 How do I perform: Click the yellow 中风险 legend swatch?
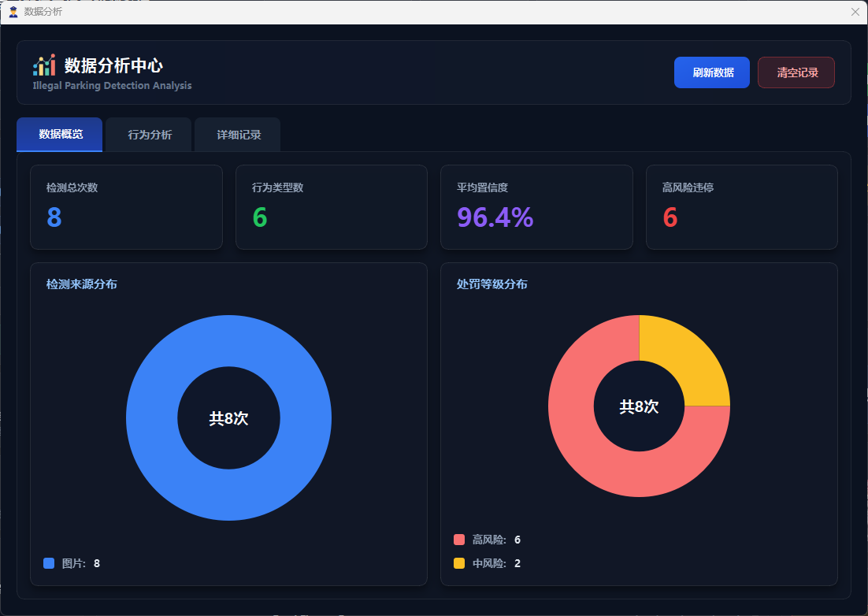tap(459, 563)
